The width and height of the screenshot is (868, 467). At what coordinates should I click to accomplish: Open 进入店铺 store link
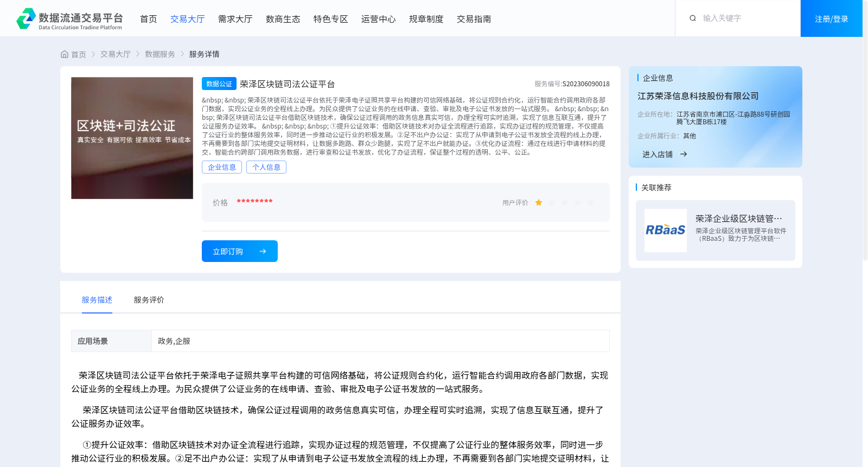pos(658,155)
